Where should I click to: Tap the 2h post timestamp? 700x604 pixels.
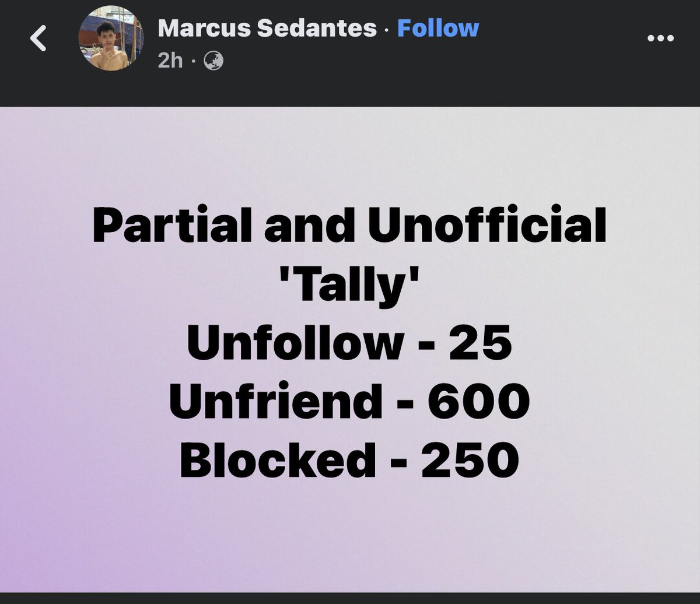(x=170, y=59)
